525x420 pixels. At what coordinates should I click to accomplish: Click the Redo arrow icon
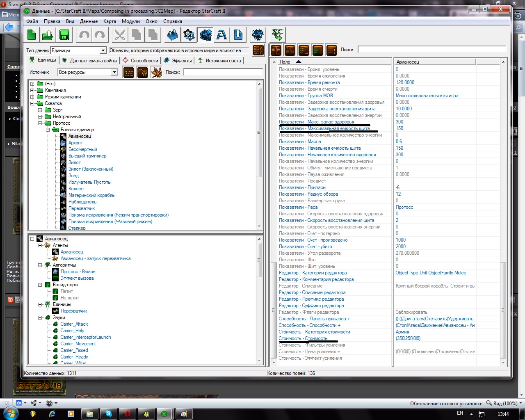coord(100,35)
